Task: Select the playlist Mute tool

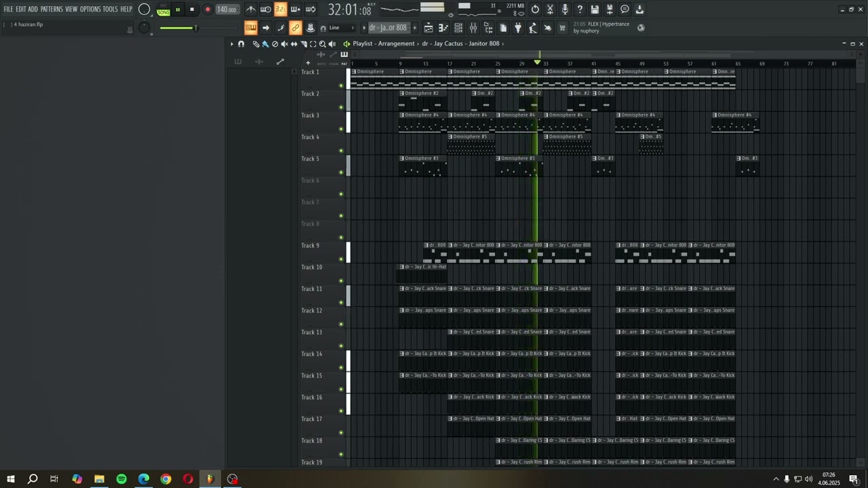Action: click(x=284, y=43)
